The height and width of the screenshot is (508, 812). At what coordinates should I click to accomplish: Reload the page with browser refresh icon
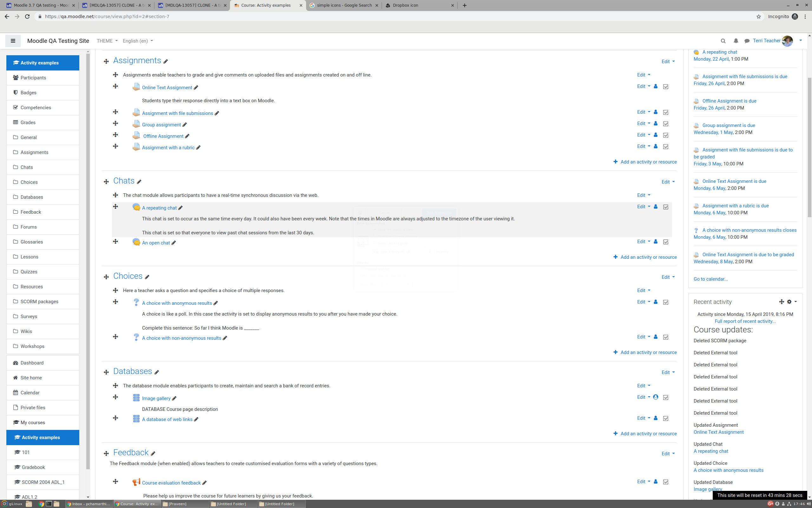[28, 17]
